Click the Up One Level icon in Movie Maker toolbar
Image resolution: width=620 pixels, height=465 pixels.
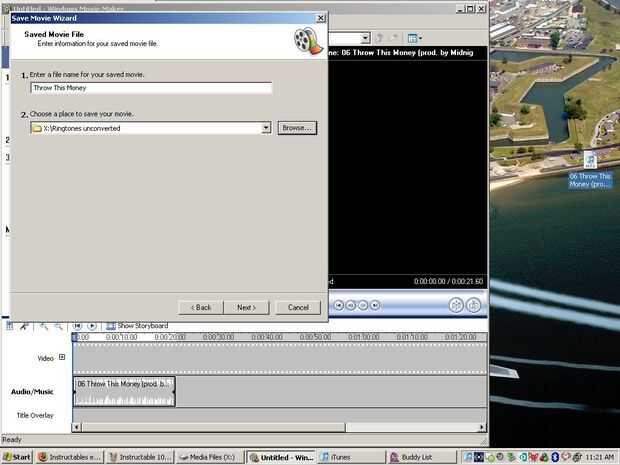pyautogui.click(x=380, y=38)
